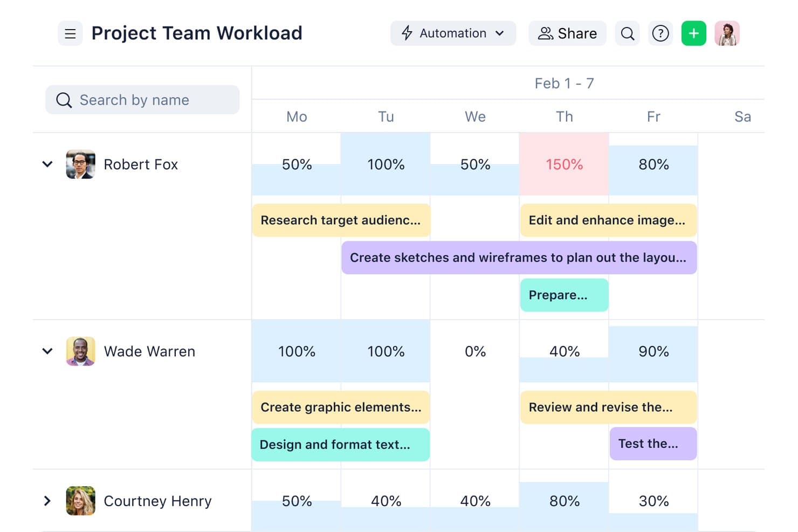The image size is (798, 532).
Task: Click Wade Warren's 90% Friday cell
Action: pyautogui.click(x=653, y=351)
